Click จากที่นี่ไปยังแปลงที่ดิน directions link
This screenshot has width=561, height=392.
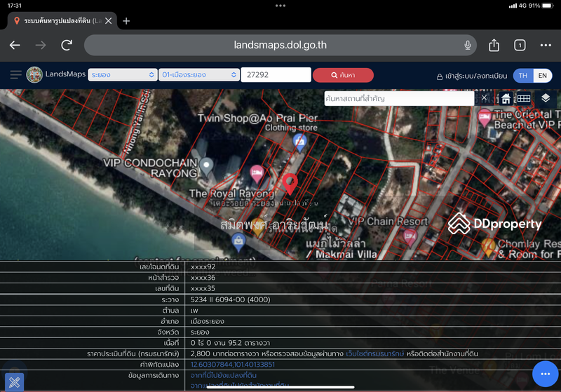click(223, 375)
